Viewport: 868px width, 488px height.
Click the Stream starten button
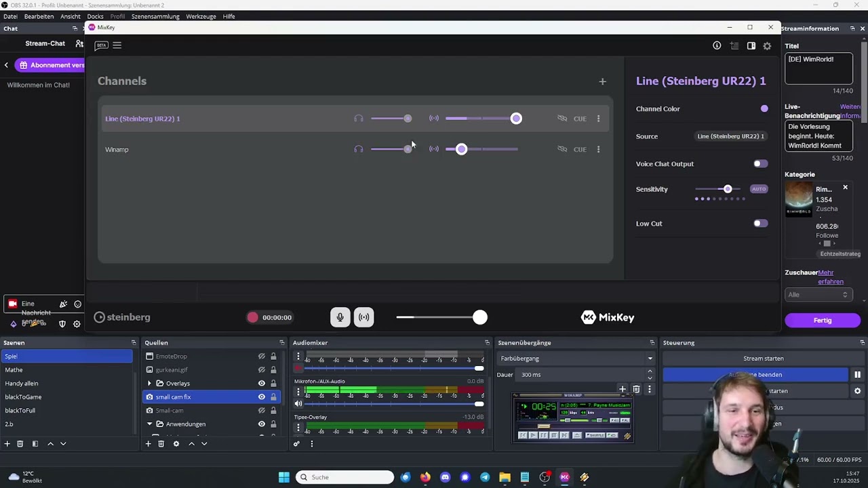[x=763, y=359]
